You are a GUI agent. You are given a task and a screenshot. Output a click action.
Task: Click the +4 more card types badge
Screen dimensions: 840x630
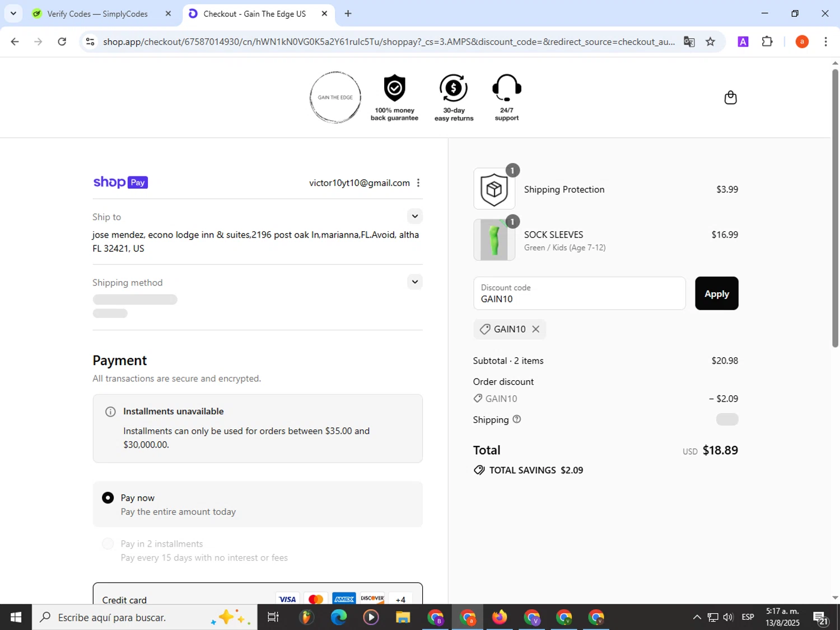(x=400, y=599)
